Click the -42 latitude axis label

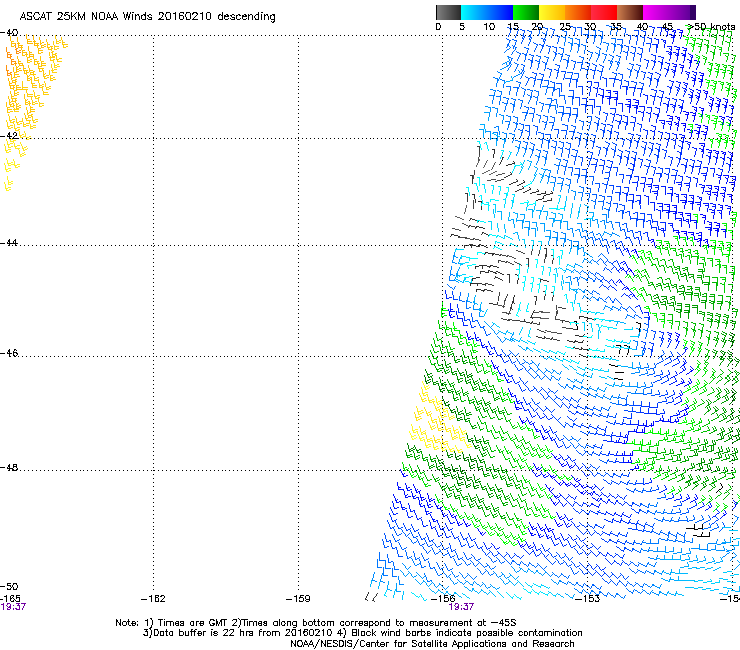[9, 135]
